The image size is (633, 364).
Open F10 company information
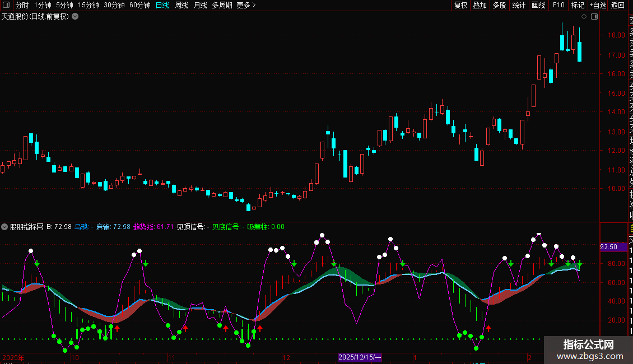coord(558,5)
